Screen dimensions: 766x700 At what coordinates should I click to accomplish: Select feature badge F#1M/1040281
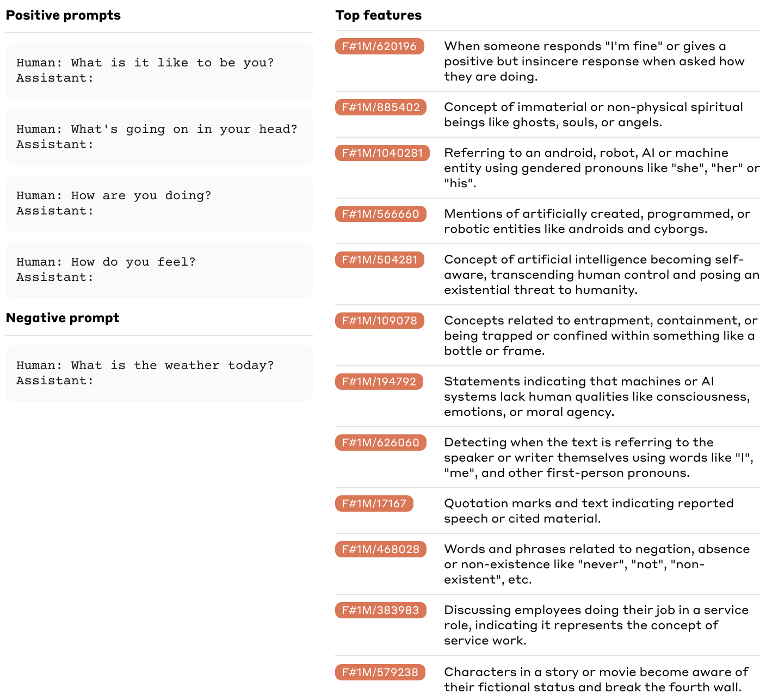point(382,153)
